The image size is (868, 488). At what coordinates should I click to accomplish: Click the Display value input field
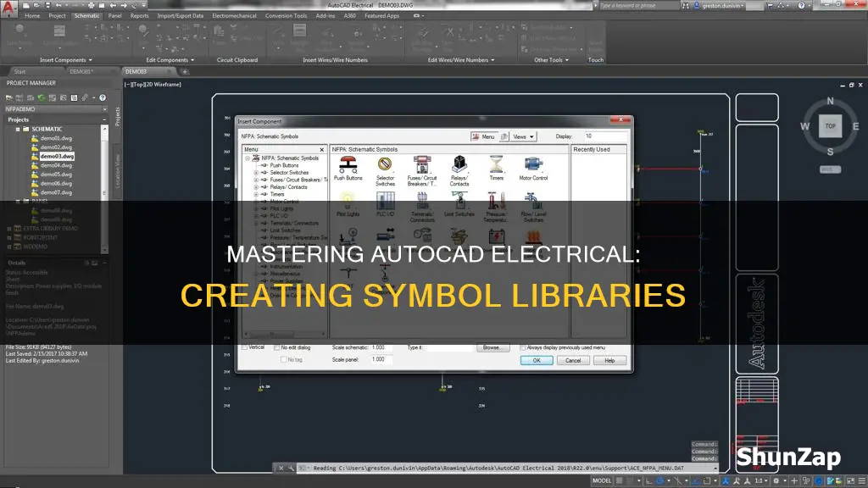click(x=605, y=136)
